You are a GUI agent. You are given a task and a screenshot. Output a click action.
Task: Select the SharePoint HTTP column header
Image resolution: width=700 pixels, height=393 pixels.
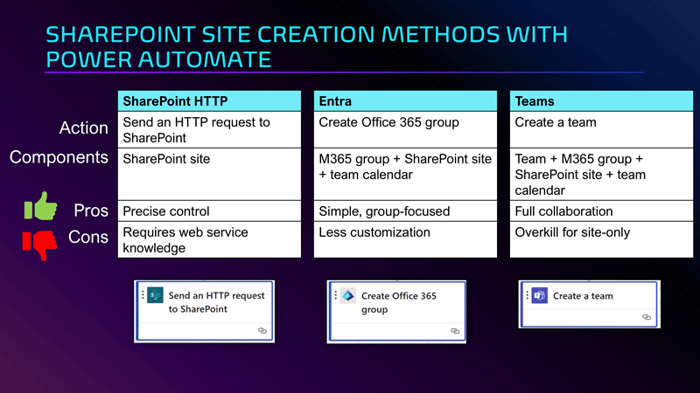pos(209,101)
